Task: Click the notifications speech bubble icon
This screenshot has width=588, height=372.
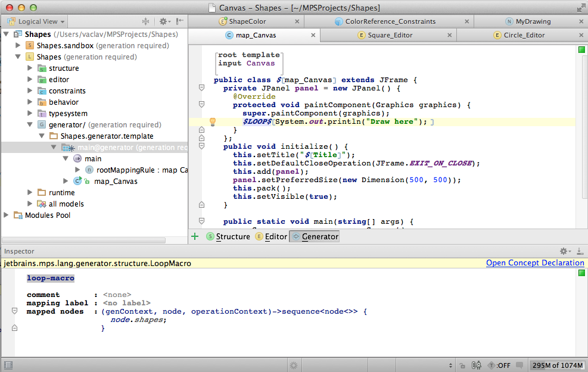Action: pos(519,365)
